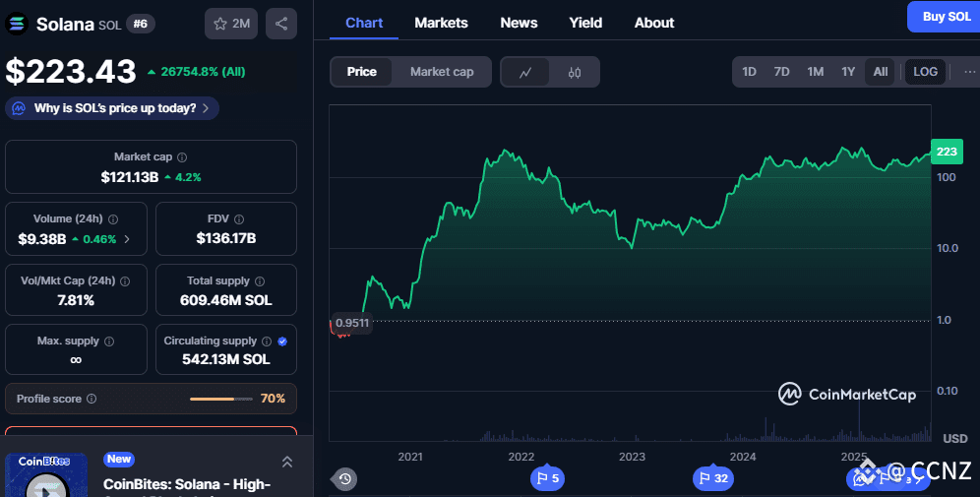Select the 1Y time range
This screenshot has width=980, height=497.
tap(848, 72)
